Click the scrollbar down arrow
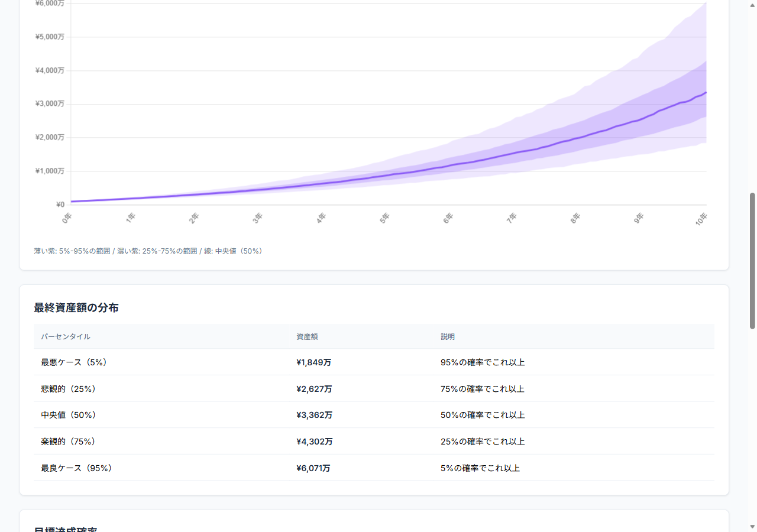The height and width of the screenshot is (532, 757). [x=752, y=527]
